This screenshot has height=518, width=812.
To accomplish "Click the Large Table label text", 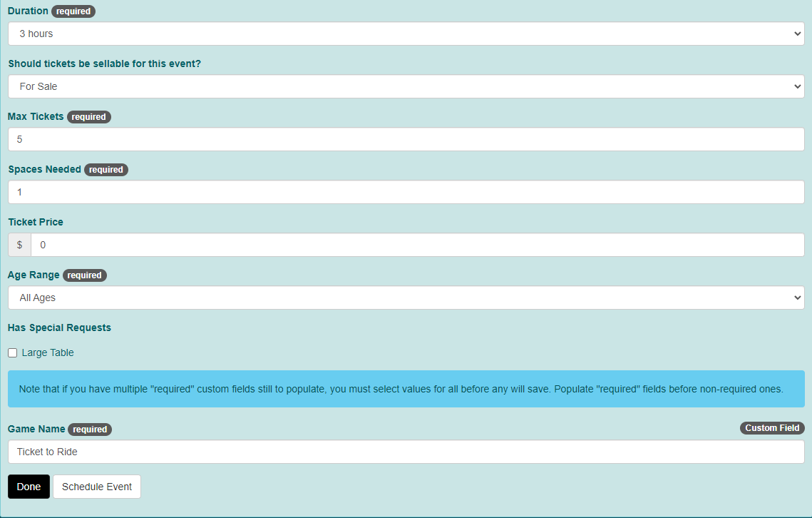I will coord(48,352).
